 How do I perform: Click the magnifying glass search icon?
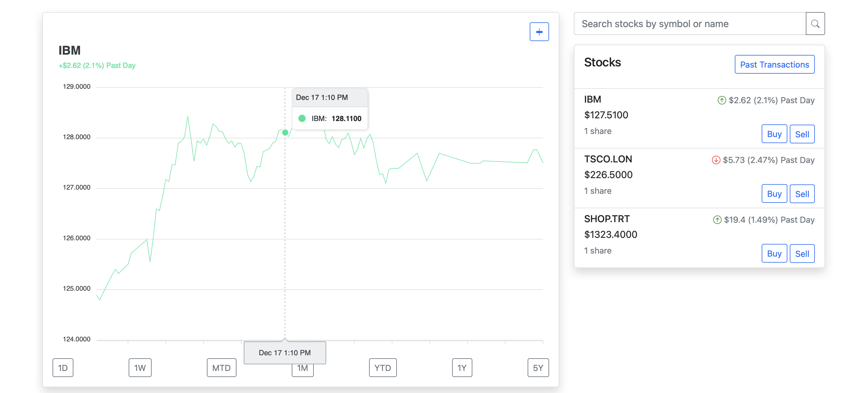click(815, 24)
